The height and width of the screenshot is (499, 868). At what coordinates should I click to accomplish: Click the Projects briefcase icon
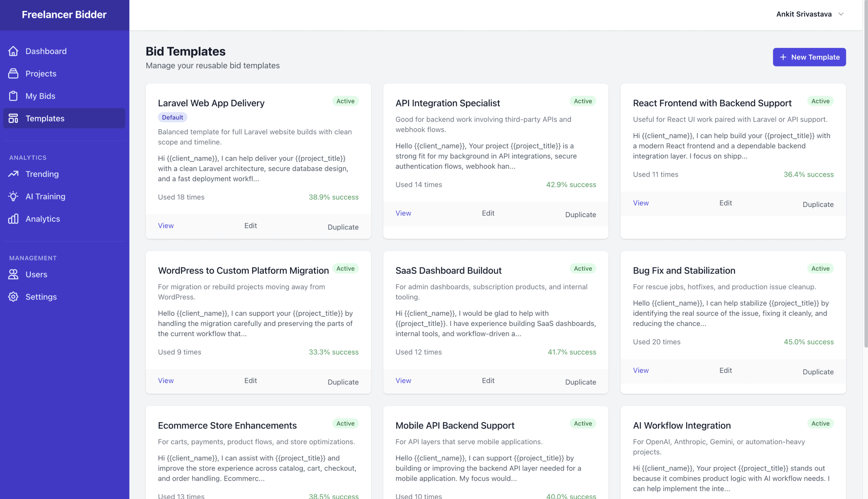tap(13, 73)
